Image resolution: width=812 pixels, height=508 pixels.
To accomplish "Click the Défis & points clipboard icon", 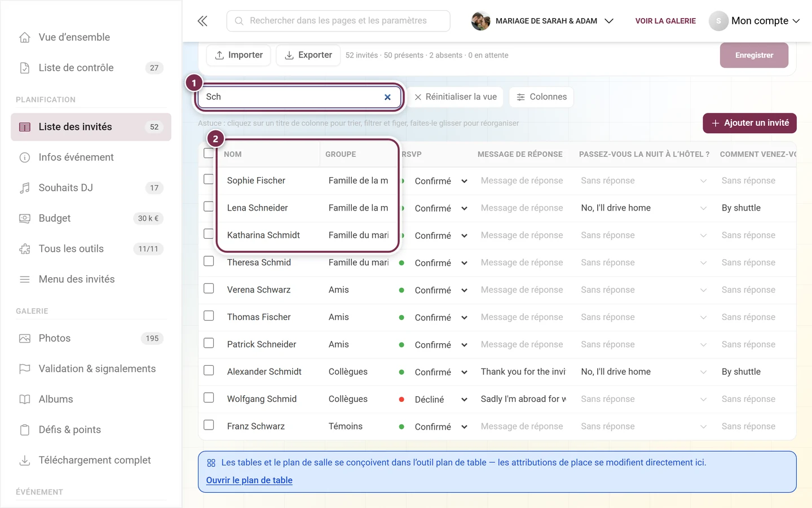I will 25,430.
